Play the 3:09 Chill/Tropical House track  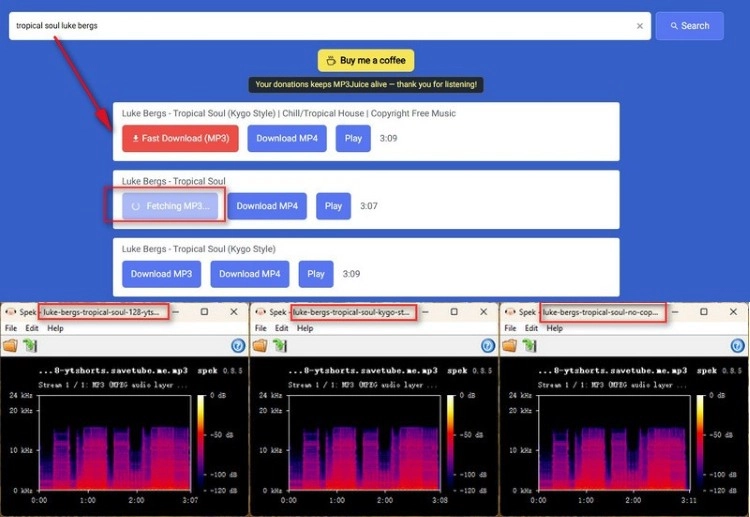pyautogui.click(x=353, y=138)
